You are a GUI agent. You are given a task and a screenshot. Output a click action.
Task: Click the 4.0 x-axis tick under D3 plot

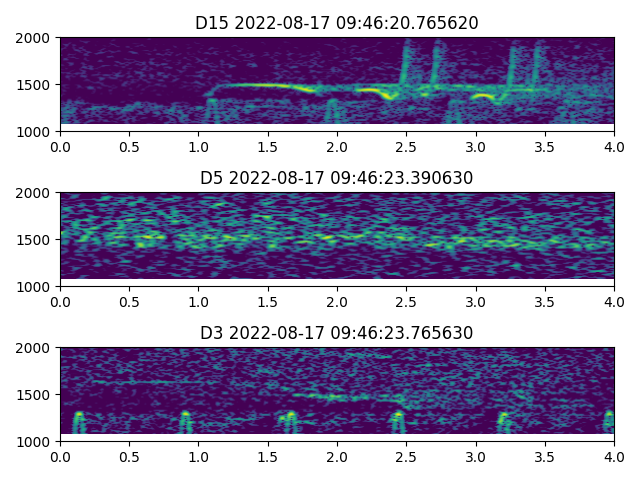pos(614,456)
